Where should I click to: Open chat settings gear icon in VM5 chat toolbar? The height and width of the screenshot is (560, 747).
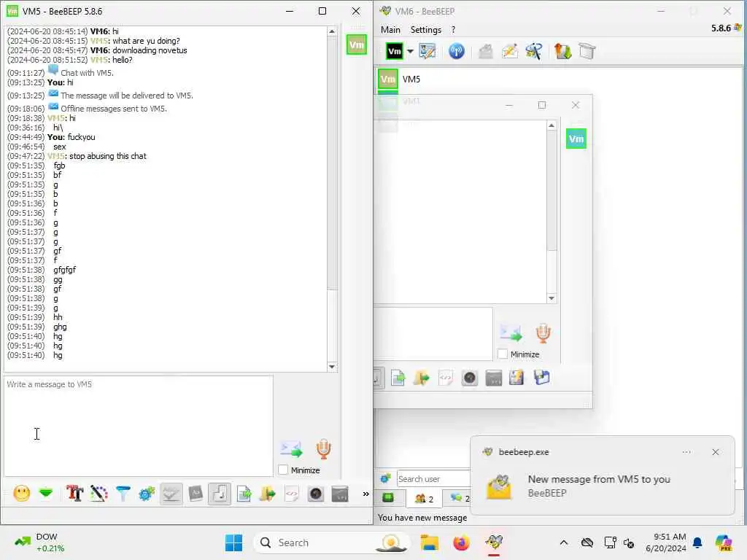147,494
